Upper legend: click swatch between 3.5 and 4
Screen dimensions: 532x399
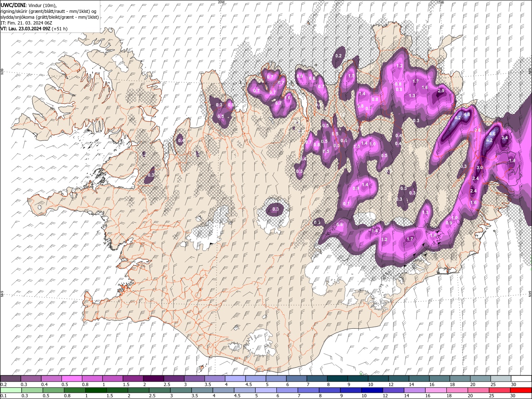click(214, 379)
